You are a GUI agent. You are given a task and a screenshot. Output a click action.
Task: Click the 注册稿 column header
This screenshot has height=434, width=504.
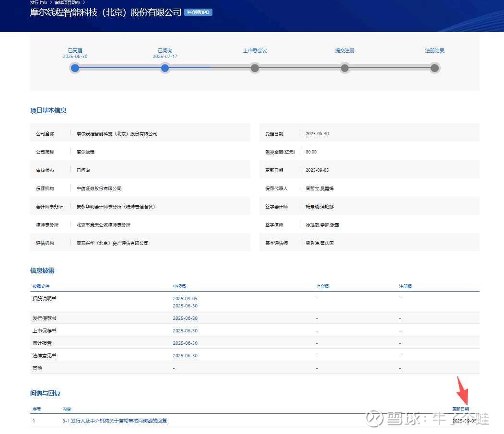405,286
